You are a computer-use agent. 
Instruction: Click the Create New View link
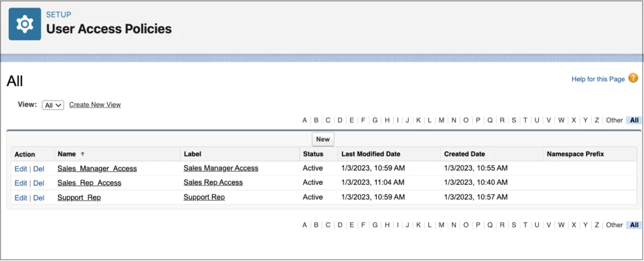pyautogui.click(x=94, y=104)
